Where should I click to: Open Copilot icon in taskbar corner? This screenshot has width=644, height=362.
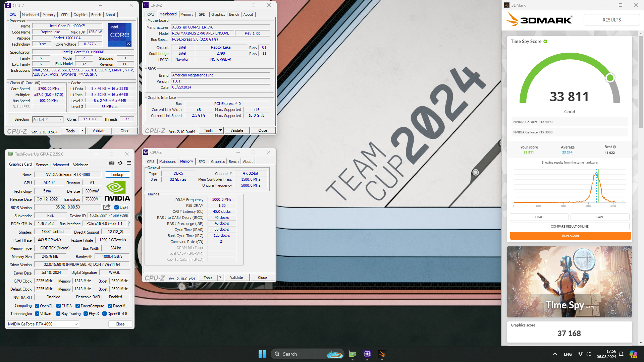coord(633,354)
